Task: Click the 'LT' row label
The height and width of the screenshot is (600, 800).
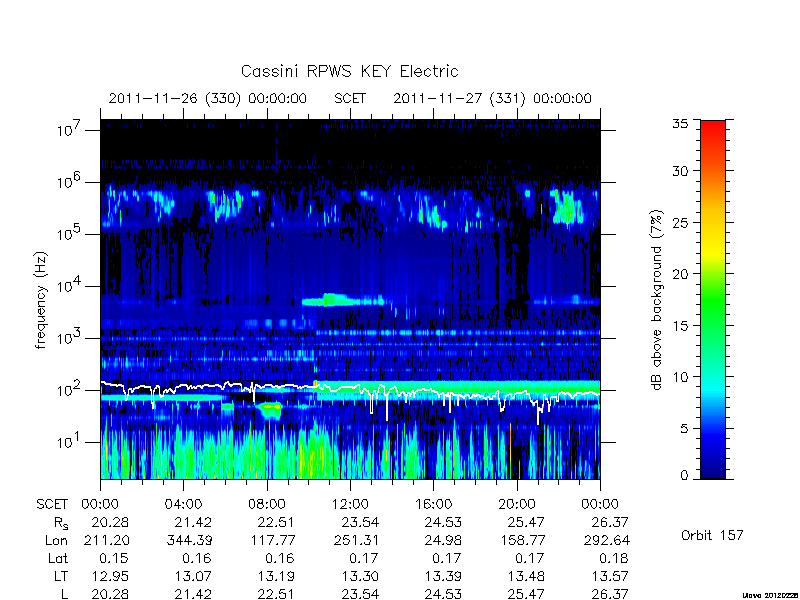Action: tap(61, 576)
